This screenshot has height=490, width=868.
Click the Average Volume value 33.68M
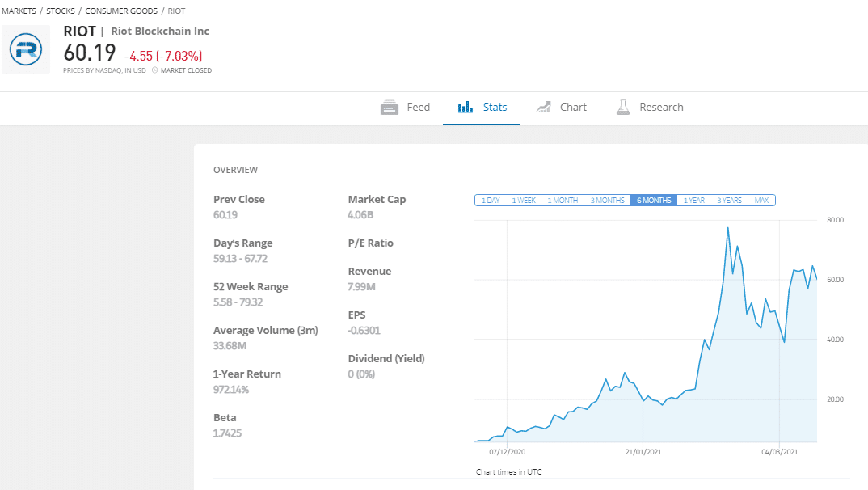[x=230, y=346]
